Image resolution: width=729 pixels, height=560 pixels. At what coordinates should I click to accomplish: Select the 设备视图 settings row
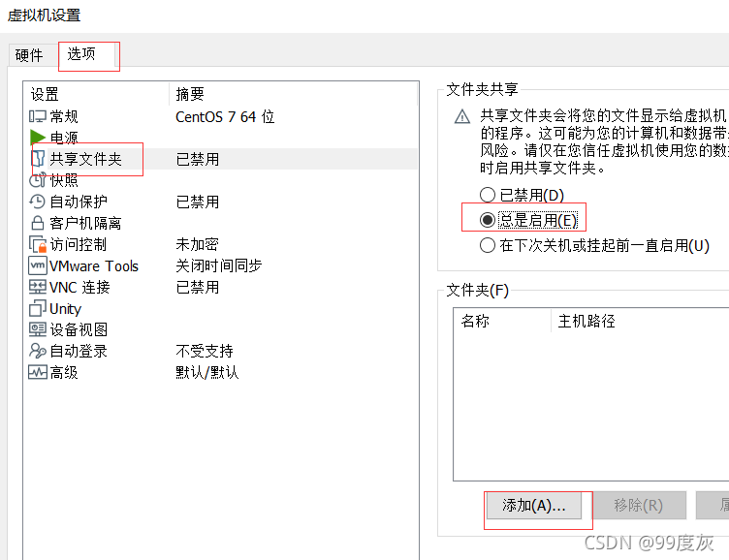pos(221,330)
